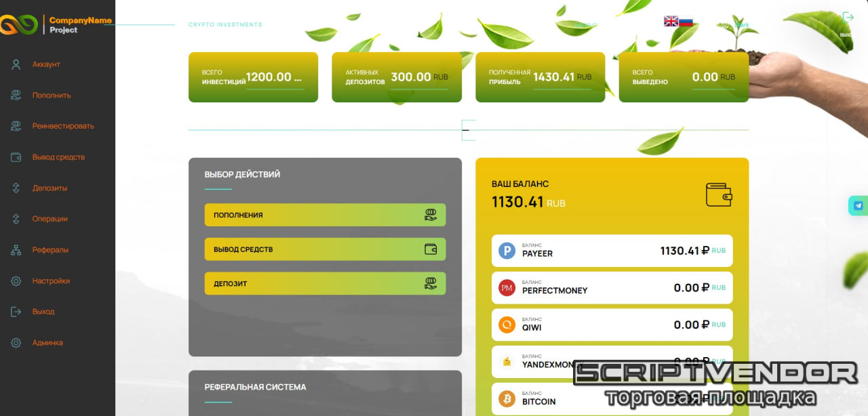The height and width of the screenshot is (416, 868).
Task: Click the Telegram icon on right edge
Action: 859,206
